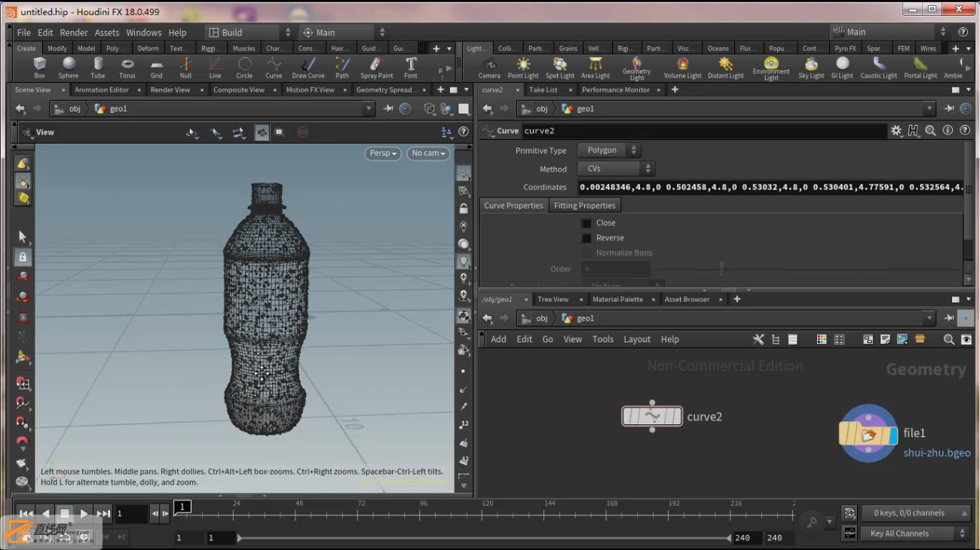Add a Caustic Light
Screen dimensions: 980x550
point(879,67)
